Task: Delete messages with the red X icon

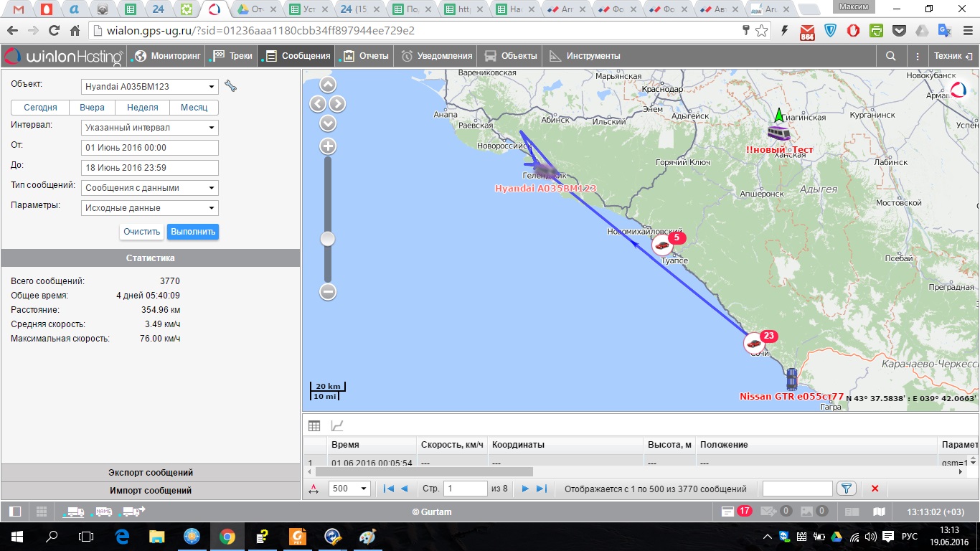Action: pyautogui.click(x=875, y=489)
